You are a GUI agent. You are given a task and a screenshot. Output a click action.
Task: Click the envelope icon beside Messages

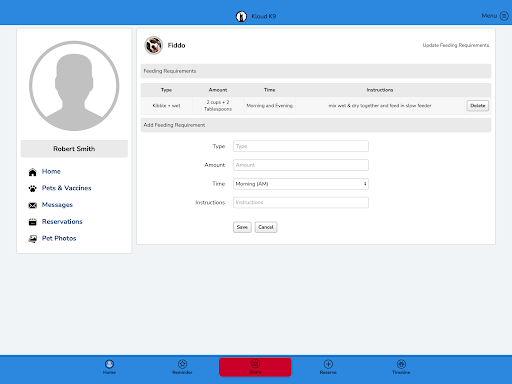coord(32,205)
